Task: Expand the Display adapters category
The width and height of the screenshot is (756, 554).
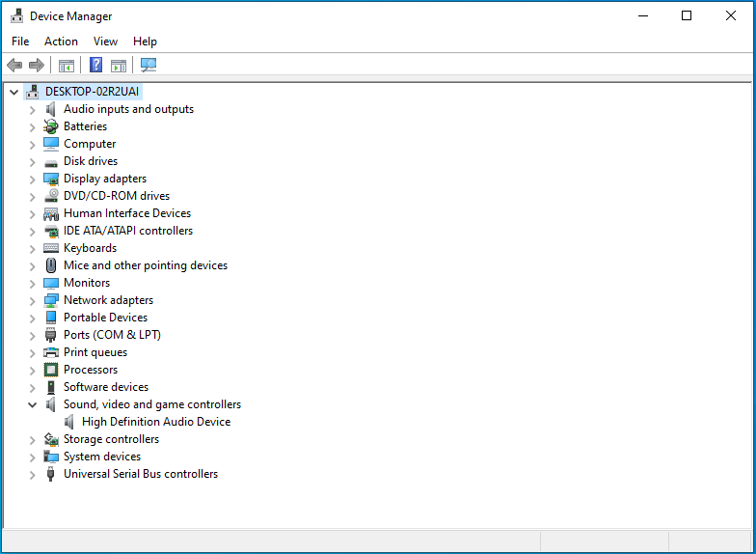Action: click(x=32, y=179)
